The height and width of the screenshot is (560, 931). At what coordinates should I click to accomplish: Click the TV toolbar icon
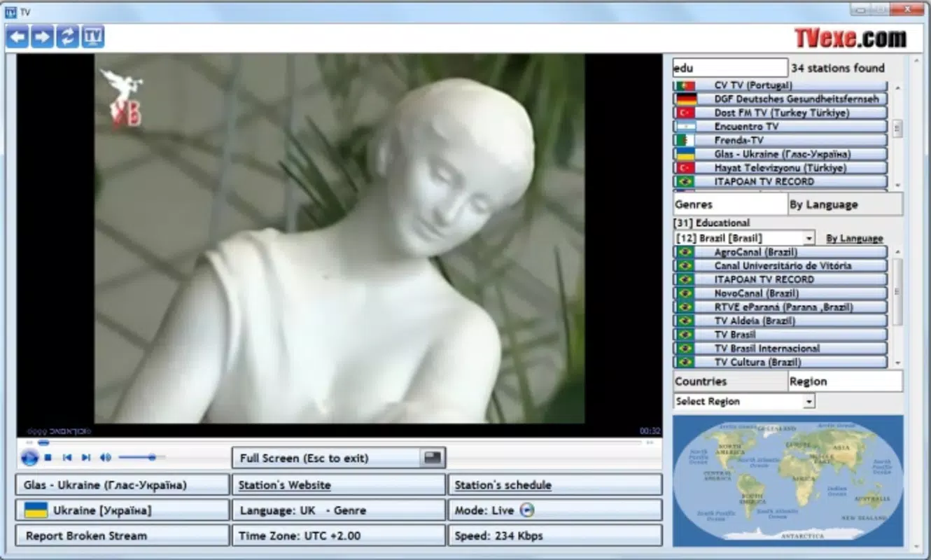[x=92, y=37]
